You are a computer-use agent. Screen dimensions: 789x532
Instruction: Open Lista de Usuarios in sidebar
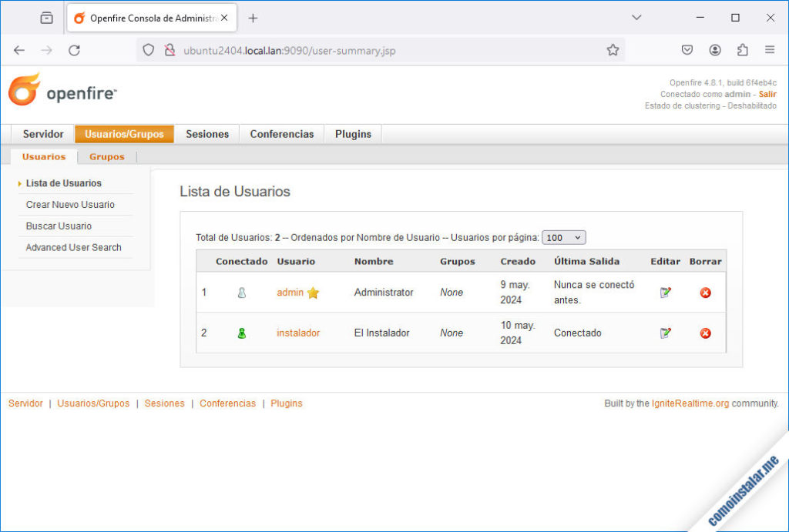point(63,183)
